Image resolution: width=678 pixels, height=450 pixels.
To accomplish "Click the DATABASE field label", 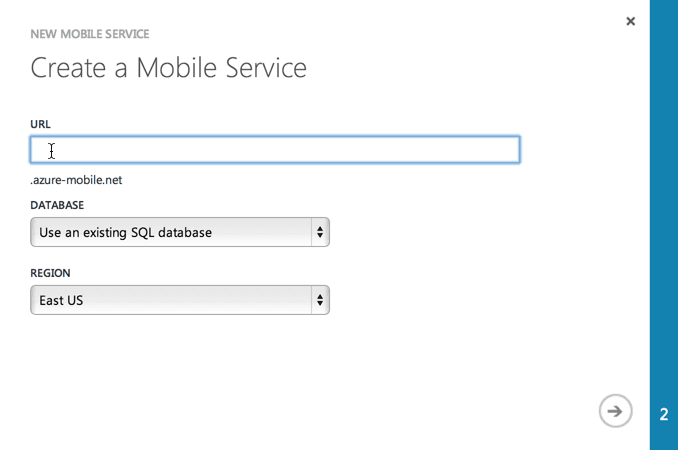I will [57, 205].
